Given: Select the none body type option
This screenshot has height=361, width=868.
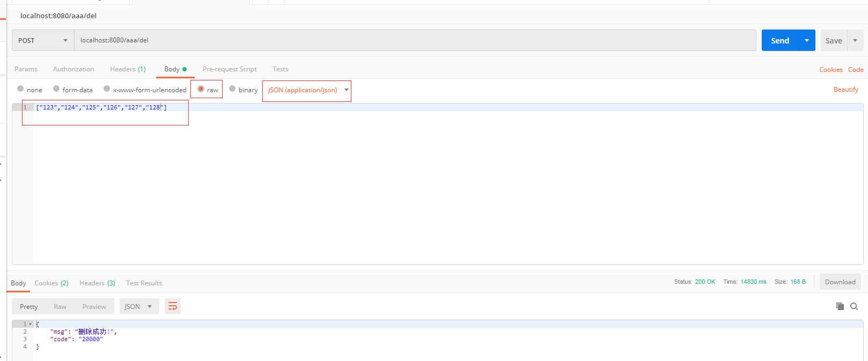Looking at the screenshot, I should point(20,89).
